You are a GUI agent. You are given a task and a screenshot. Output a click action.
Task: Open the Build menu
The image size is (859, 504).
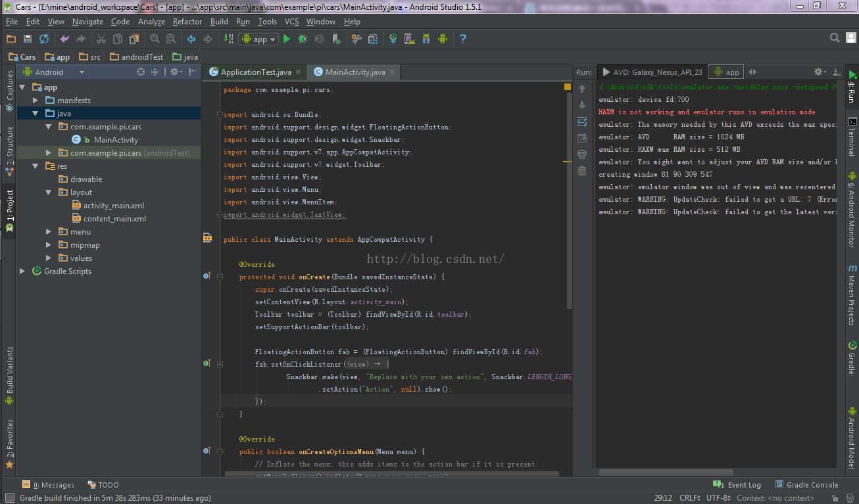coord(219,22)
